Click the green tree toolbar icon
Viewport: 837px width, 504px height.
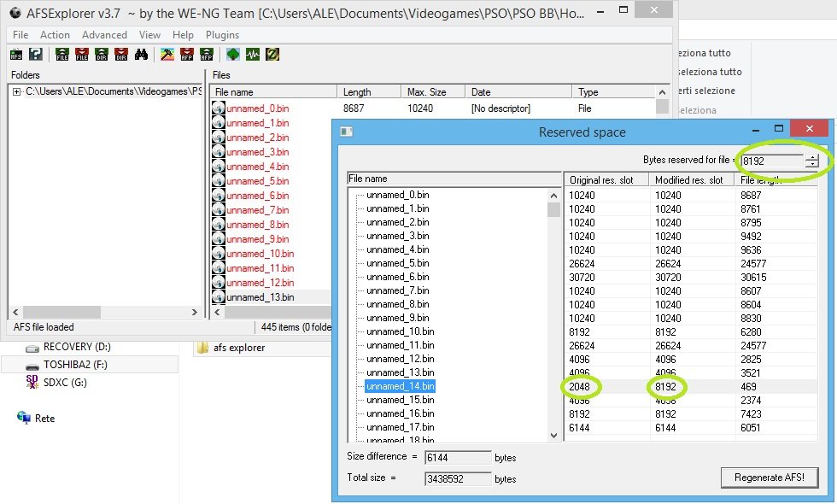[232, 55]
